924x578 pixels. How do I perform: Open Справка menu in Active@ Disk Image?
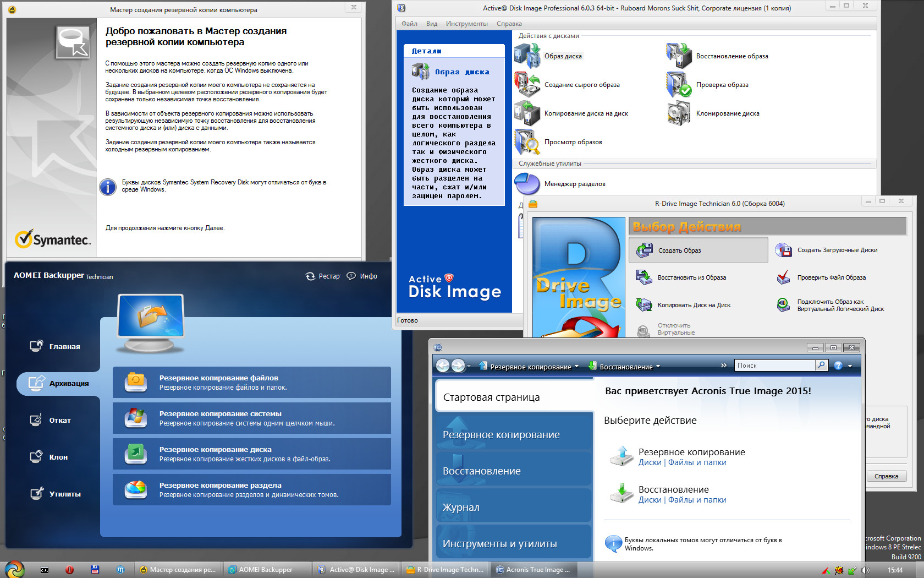(x=509, y=24)
